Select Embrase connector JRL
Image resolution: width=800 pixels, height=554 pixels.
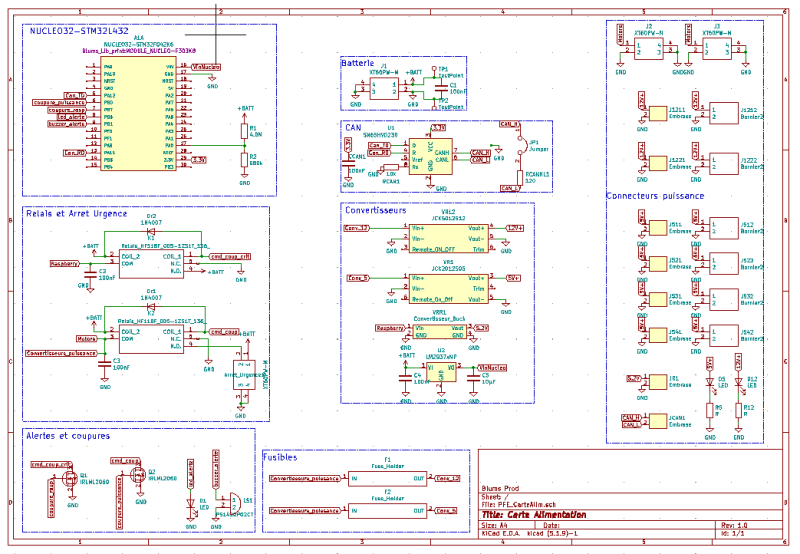coord(658,382)
